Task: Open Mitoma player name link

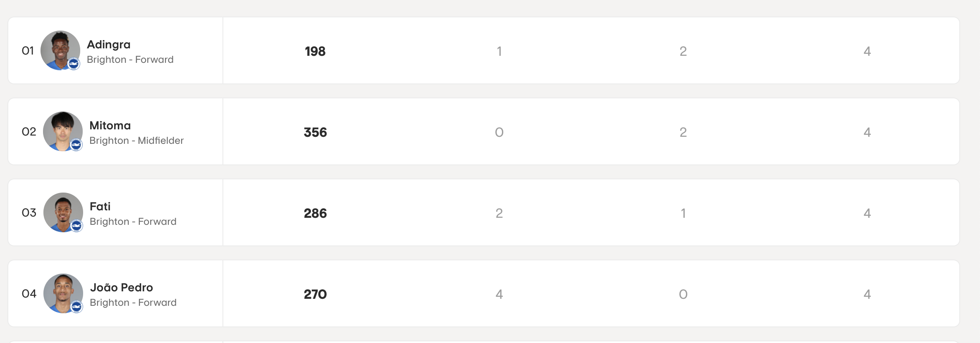Action: click(x=110, y=125)
